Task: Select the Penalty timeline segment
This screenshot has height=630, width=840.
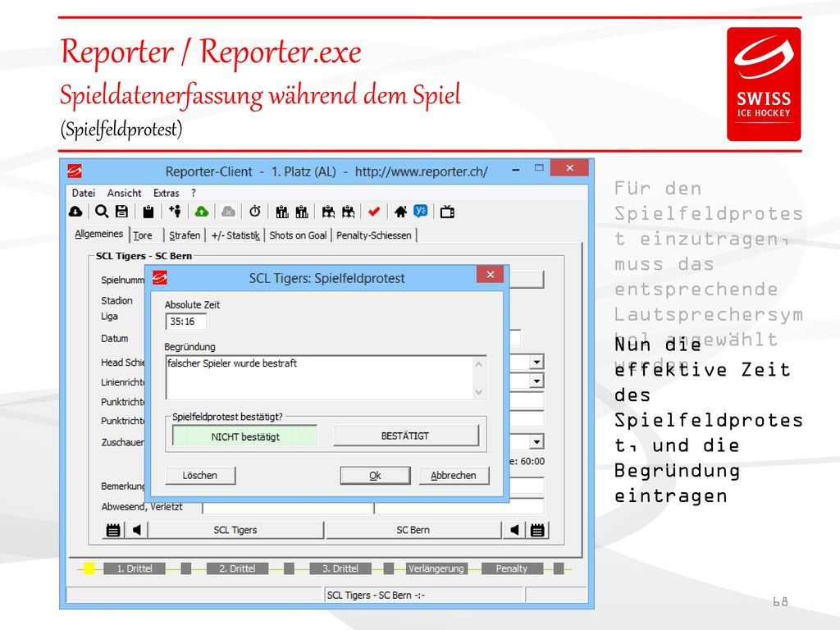Action: point(512,568)
